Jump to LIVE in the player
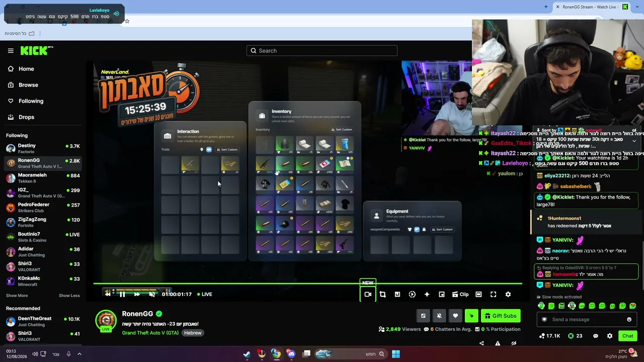This screenshot has width=644, height=362. pos(204,294)
